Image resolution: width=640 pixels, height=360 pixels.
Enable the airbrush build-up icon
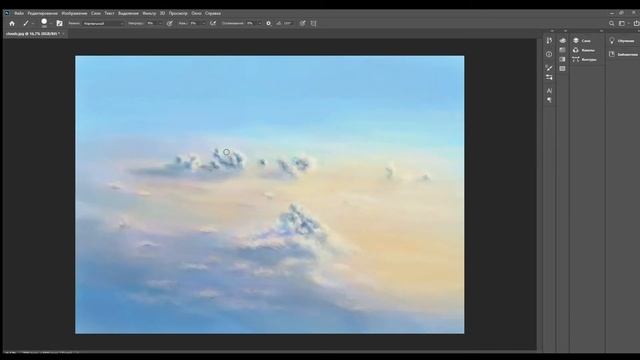pos(213,23)
